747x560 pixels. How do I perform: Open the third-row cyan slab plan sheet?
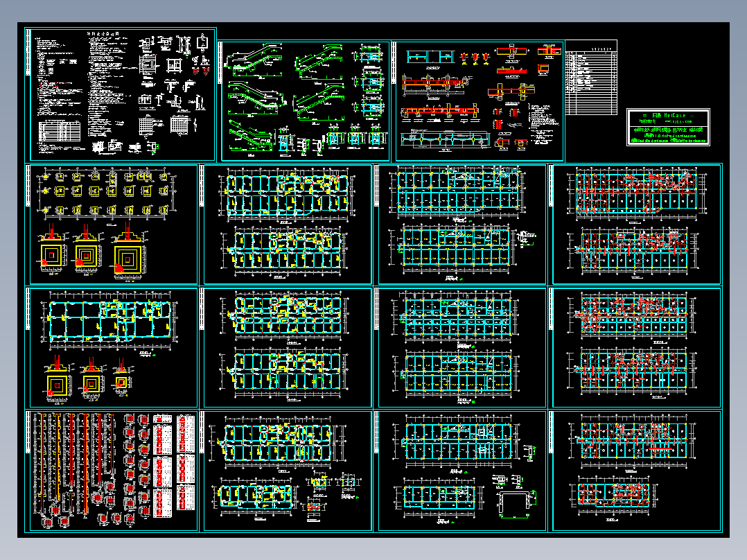(461, 347)
